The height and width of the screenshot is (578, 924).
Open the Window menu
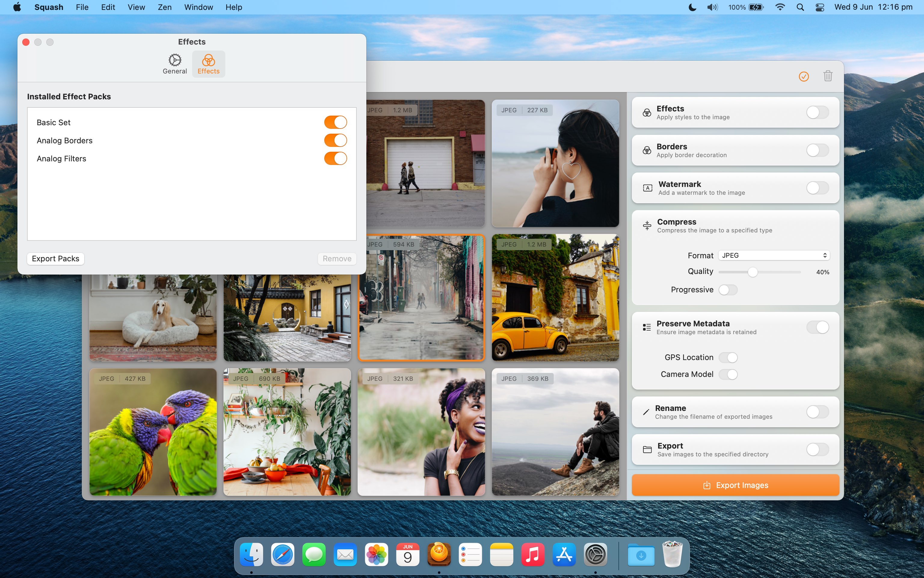(x=199, y=7)
